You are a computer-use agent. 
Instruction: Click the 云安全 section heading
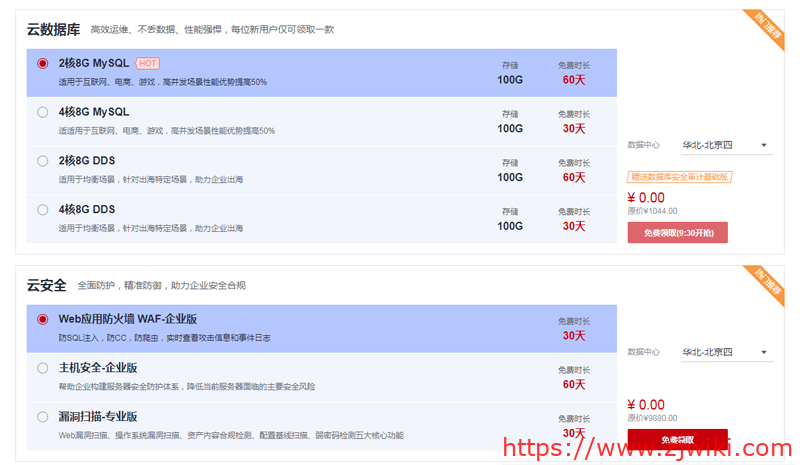46,285
